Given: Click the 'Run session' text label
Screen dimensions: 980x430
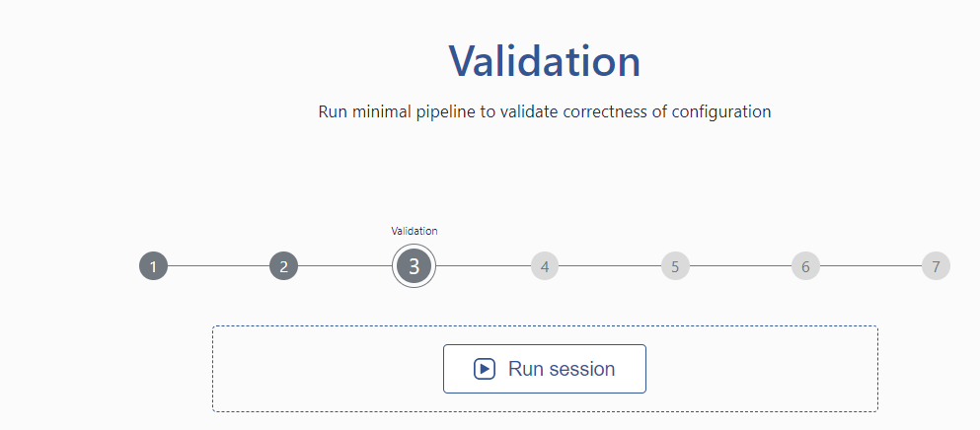Looking at the screenshot, I should [x=562, y=369].
